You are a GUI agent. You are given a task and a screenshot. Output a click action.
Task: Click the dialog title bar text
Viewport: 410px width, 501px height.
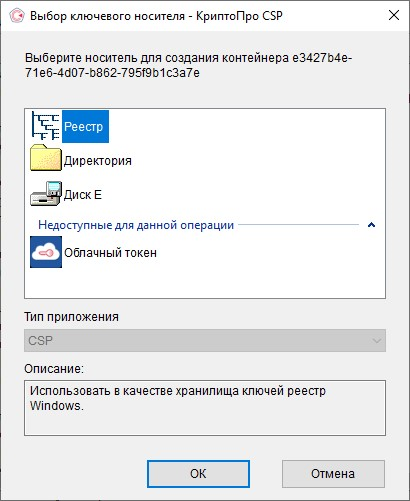[156, 16]
